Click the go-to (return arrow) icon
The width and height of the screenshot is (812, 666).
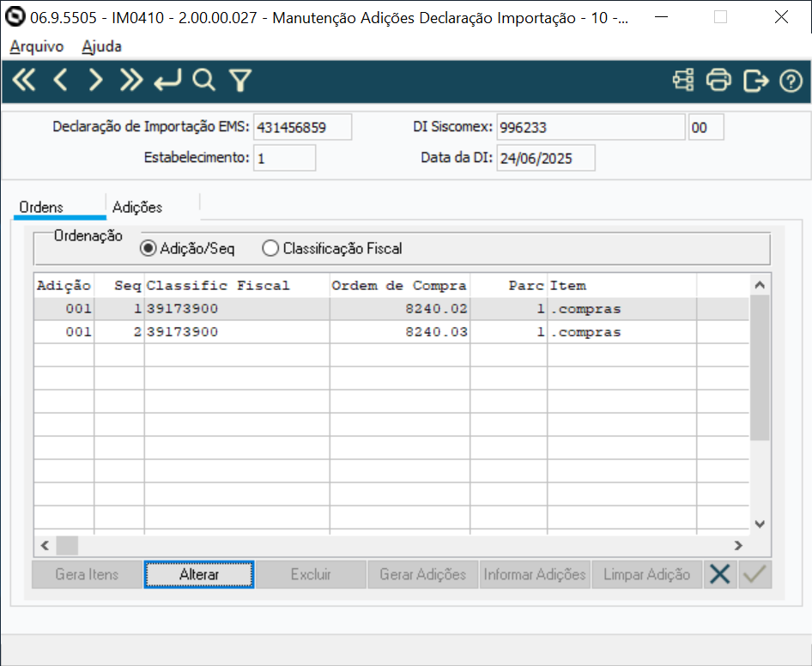167,81
